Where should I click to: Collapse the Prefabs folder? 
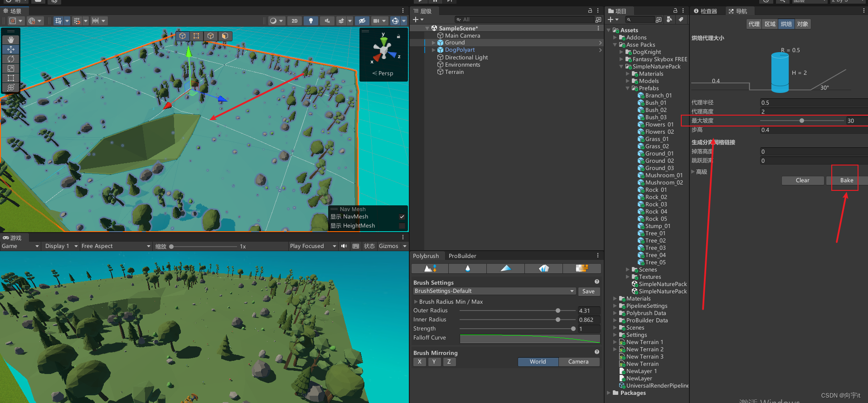[x=628, y=88]
